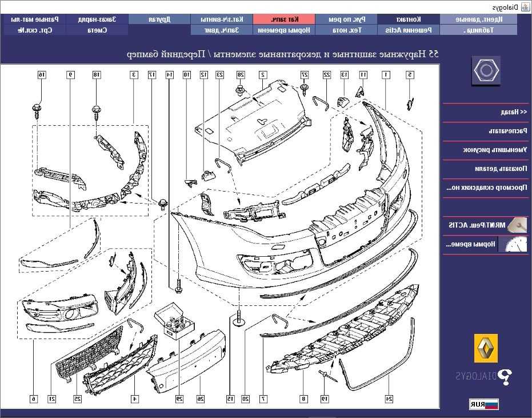
Task: Select the Смета tab
Action: coord(97,30)
